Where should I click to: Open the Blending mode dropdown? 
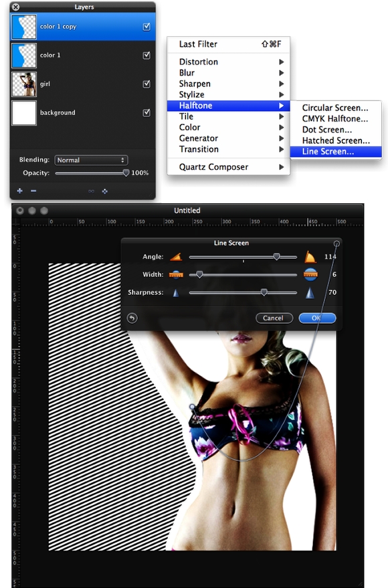(91, 160)
